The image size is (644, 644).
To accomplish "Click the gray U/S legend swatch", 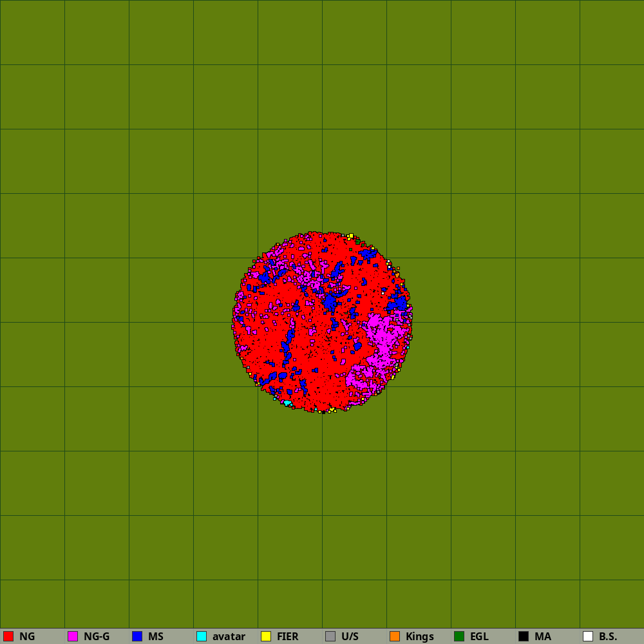I will pos(330,636).
